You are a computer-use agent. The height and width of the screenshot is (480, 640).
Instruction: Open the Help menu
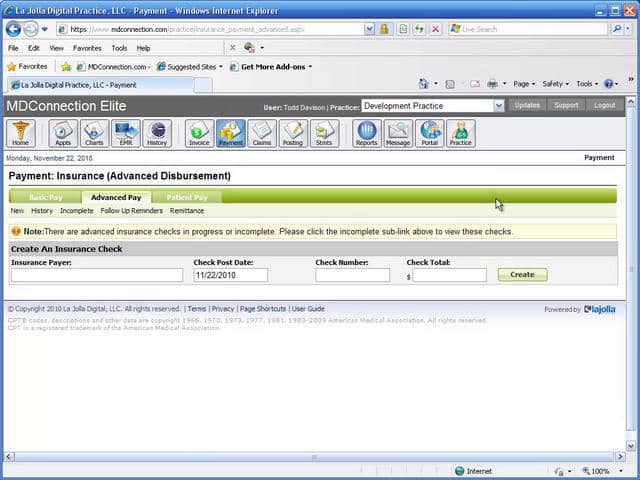[143, 48]
